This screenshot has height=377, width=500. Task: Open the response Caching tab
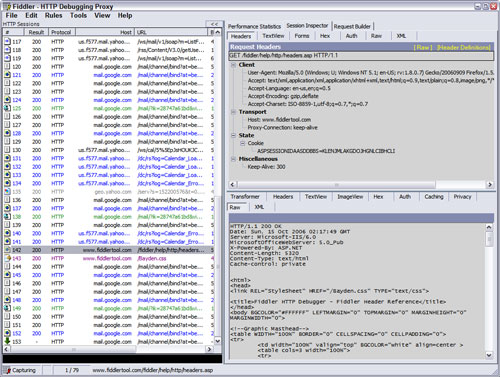point(434,197)
